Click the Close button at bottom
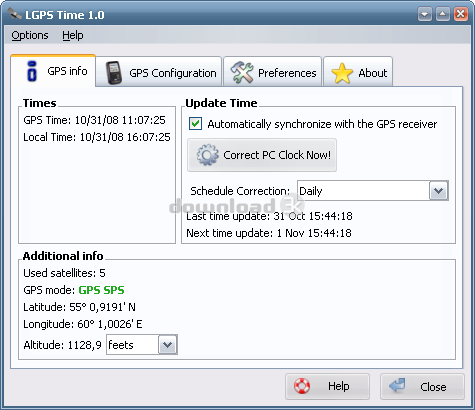This screenshot has height=410, width=475. (x=422, y=387)
